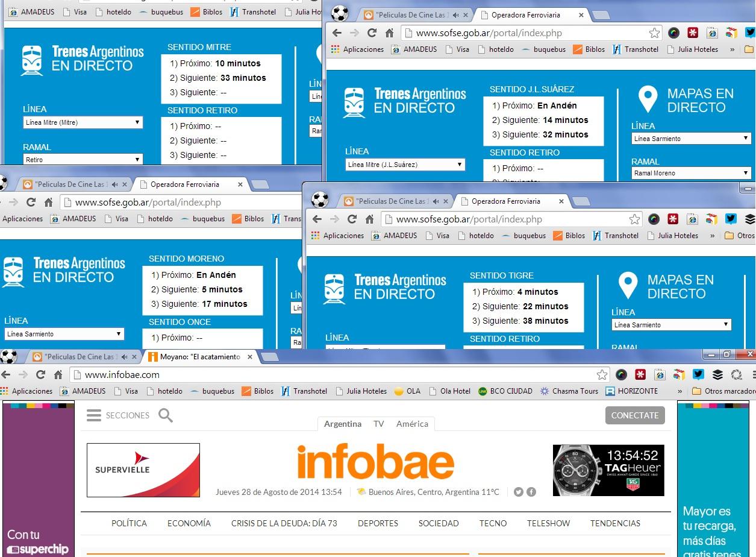Select Operadora Ferroviaria tab in Tigre window
This screenshot has width=756, height=557.
(x=506, y=201)
